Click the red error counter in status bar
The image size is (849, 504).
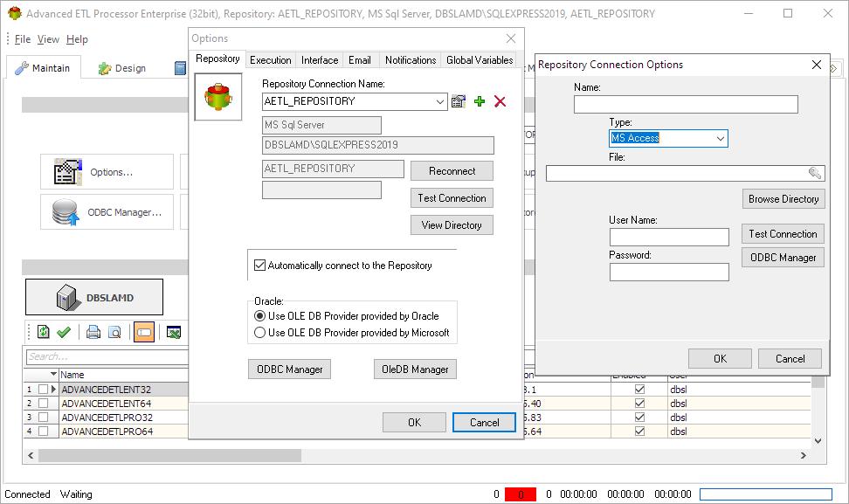click(x=521, y=494)
